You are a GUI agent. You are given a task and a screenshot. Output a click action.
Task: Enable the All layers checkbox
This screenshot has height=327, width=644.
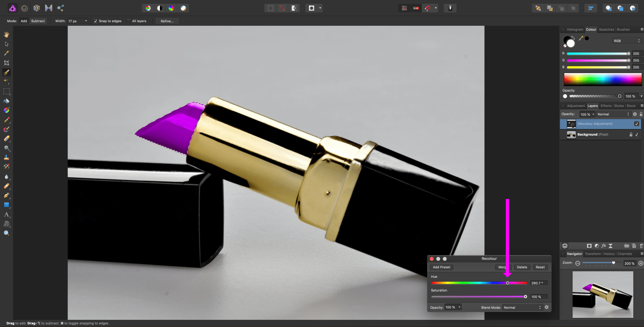click(129, 21)
